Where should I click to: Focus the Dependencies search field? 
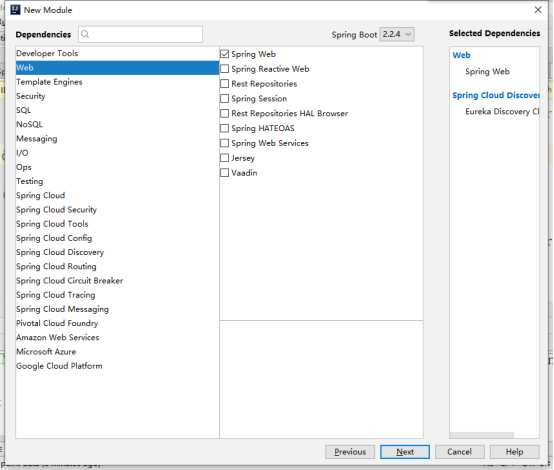coord(141,34)
